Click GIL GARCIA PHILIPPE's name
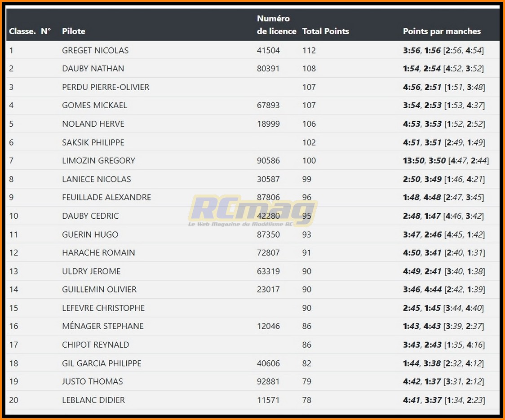The image size is (505, 420). click(102, 363)
